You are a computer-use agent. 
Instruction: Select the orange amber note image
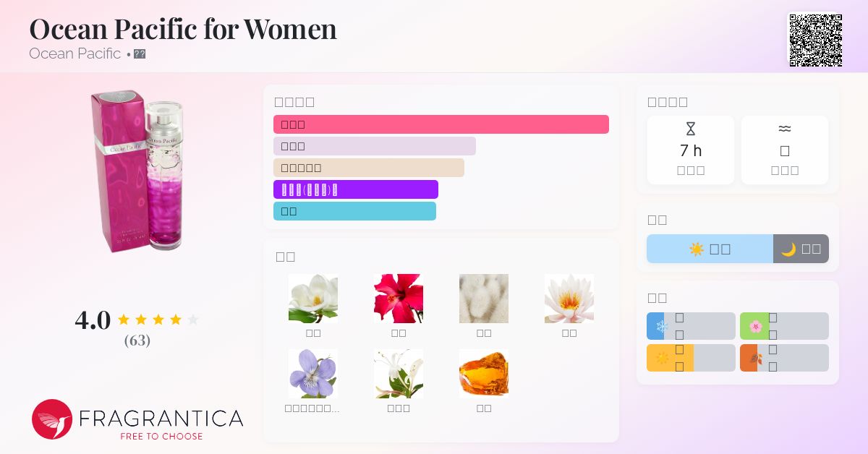[484, 373]
